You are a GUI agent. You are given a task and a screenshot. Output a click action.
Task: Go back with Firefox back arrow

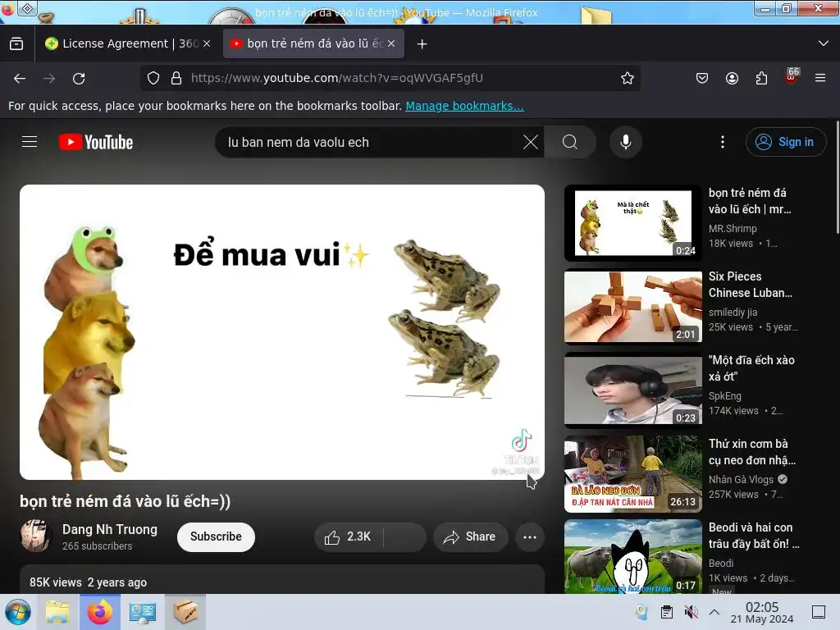click(x=20, y=78)
